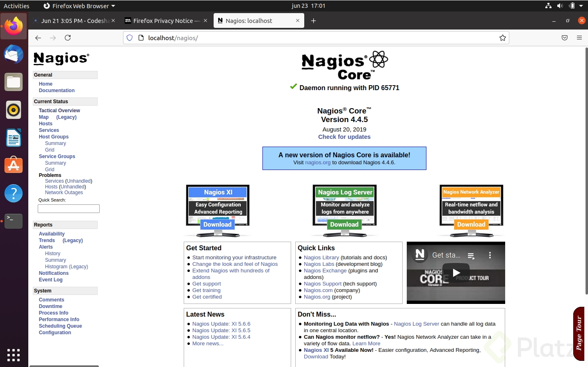Open Network Outages under Problems

point(64,193)
